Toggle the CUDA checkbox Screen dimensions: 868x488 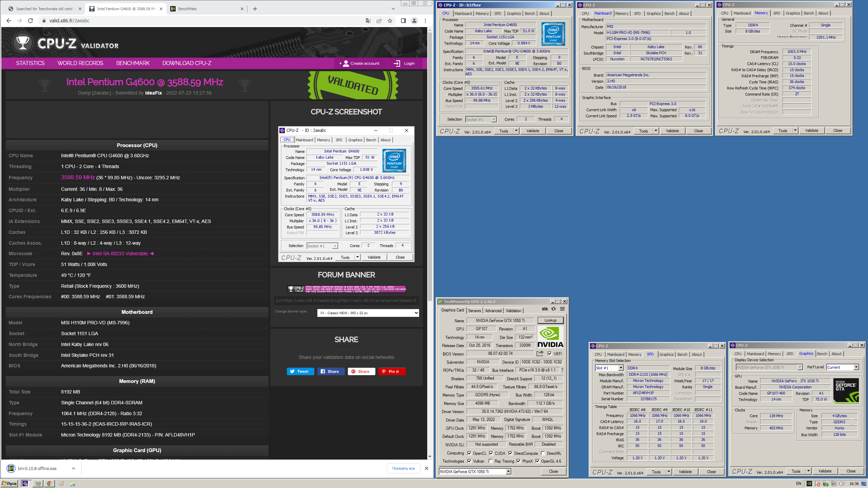click(491, 453)
